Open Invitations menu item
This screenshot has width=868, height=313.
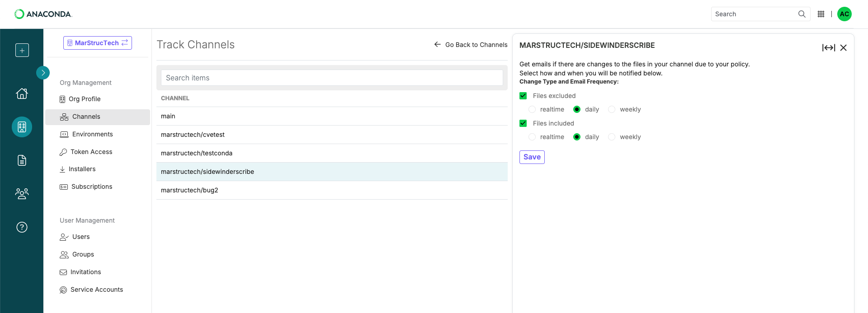coord(98,272)
